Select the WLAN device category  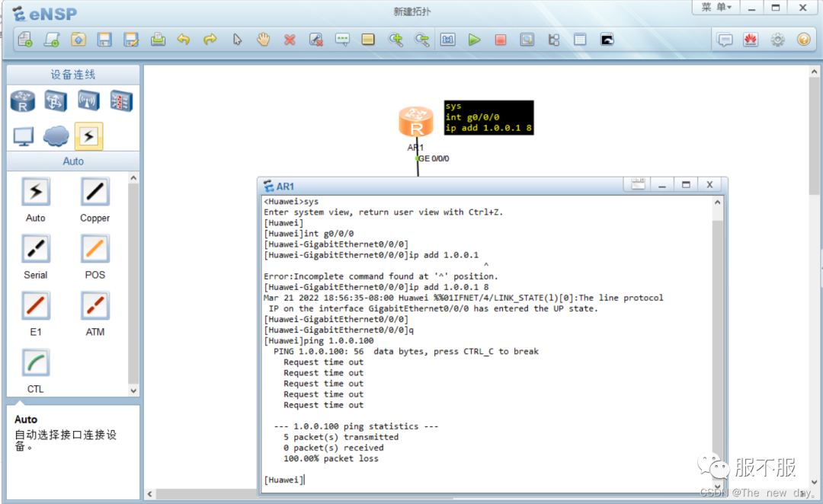(x=88, y=101)
